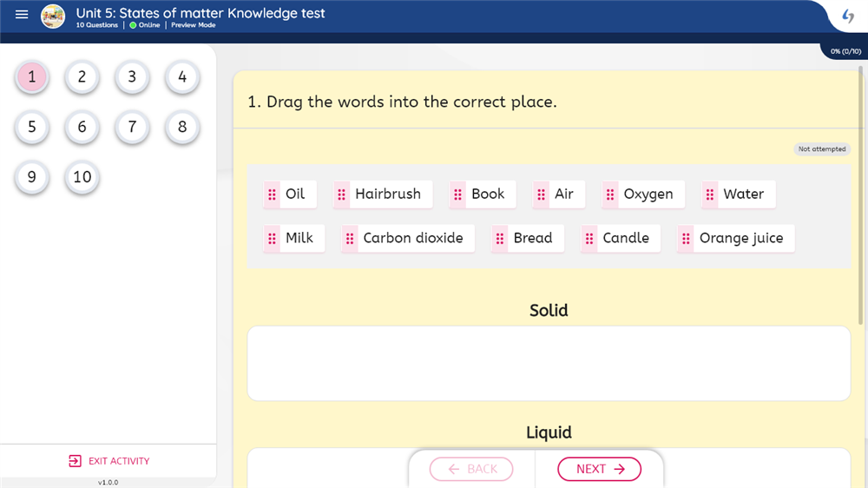Click drag handle of Carbon dioxide
Screen dimensions: 868x488
350,239
